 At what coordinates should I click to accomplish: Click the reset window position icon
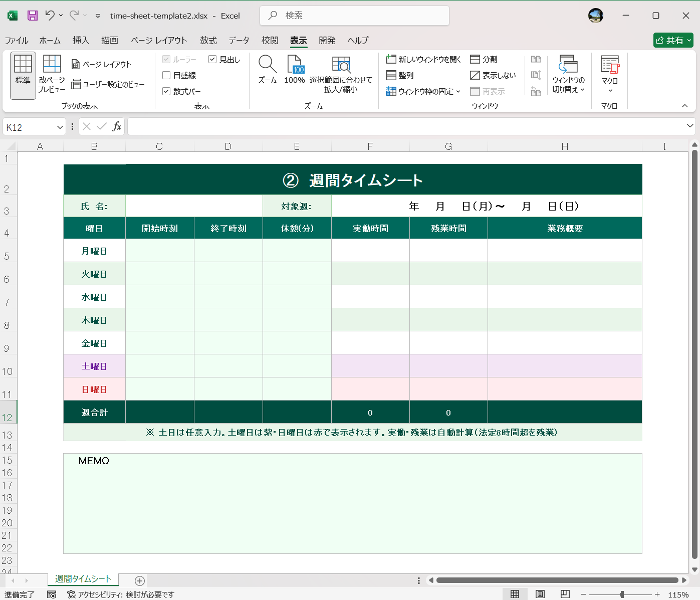tap(536, 91)
